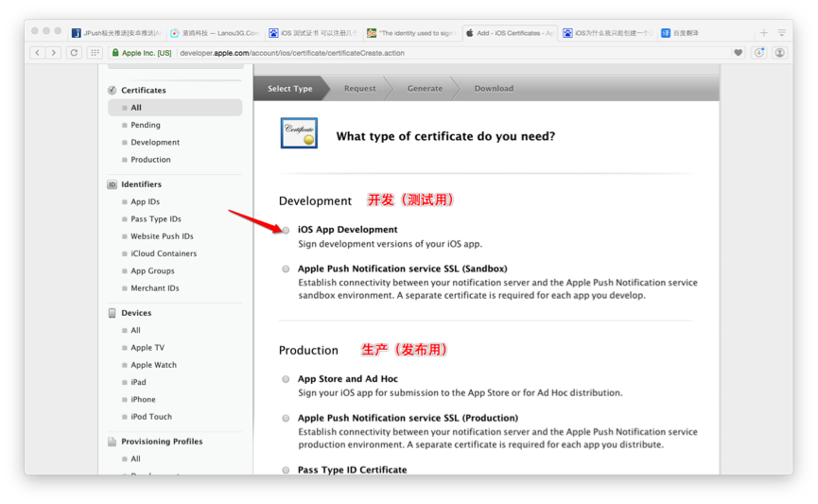Click the Devices section heading
Screen dimensions: 818x504
pos(136,313)
